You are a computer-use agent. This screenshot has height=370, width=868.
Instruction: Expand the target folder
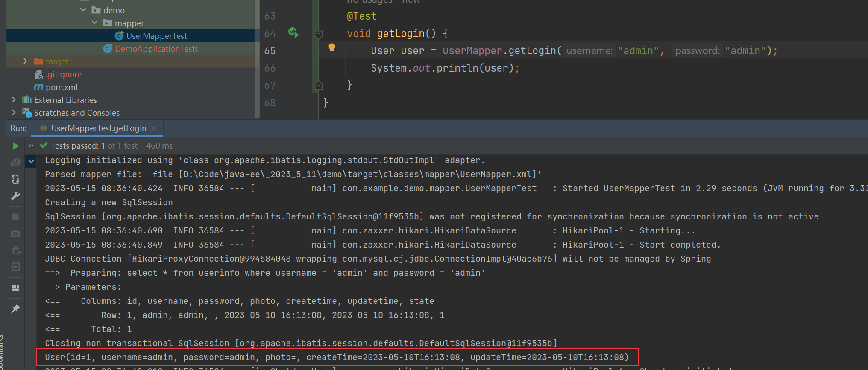[25, 61]
